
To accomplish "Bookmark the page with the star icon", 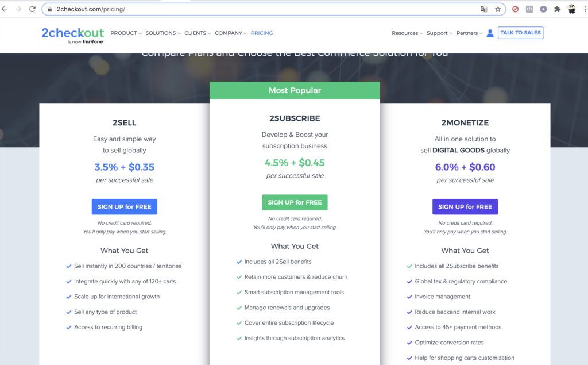I will point(498,9).
